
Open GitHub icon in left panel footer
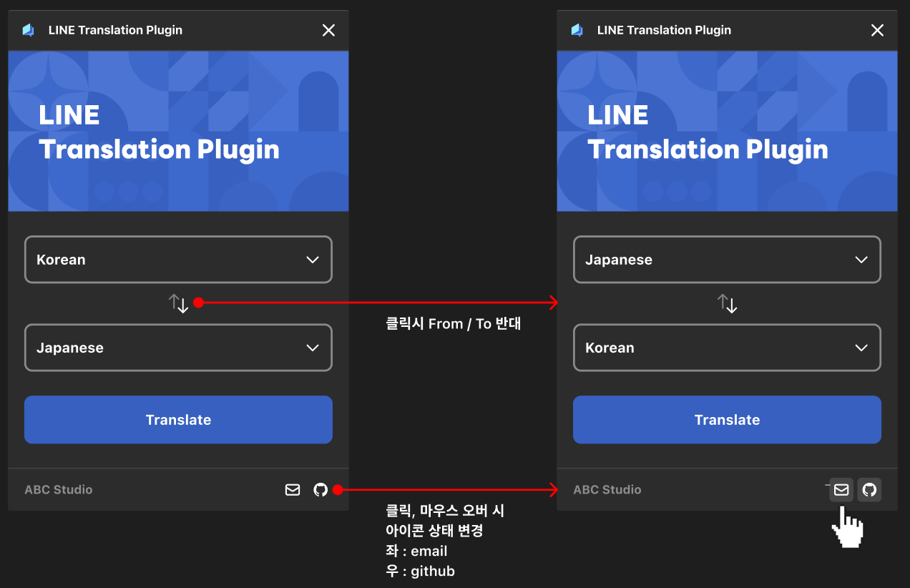pos(321,490)
